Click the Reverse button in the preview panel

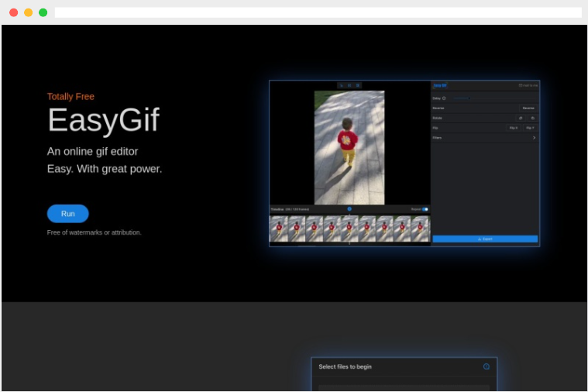click(528, 108)
